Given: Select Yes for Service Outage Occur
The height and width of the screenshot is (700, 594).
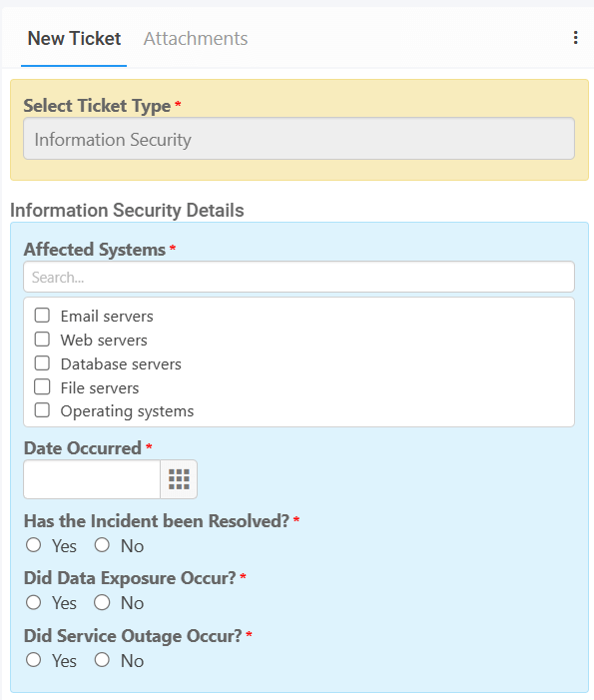Looking at the screenshot, I should point(34,660).
